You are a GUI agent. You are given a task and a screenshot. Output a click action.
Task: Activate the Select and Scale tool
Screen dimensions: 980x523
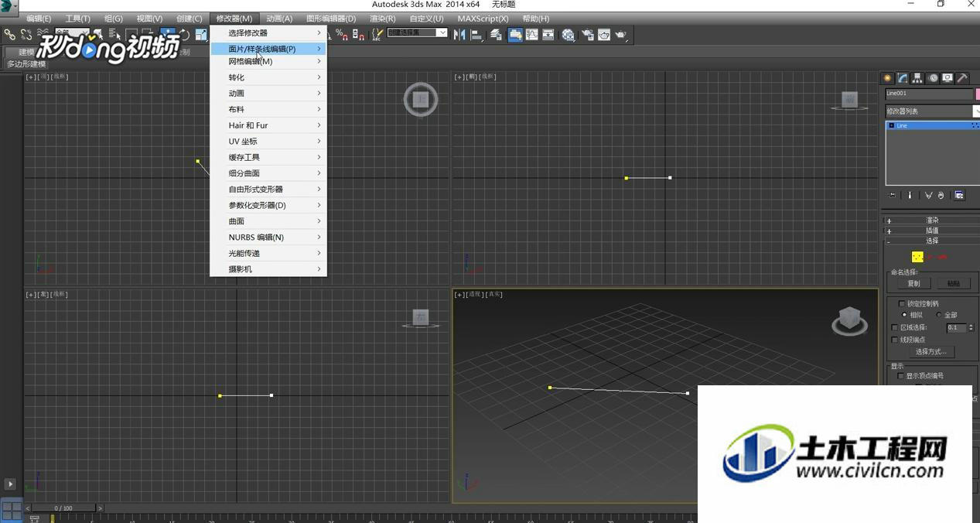pos(201,34)
